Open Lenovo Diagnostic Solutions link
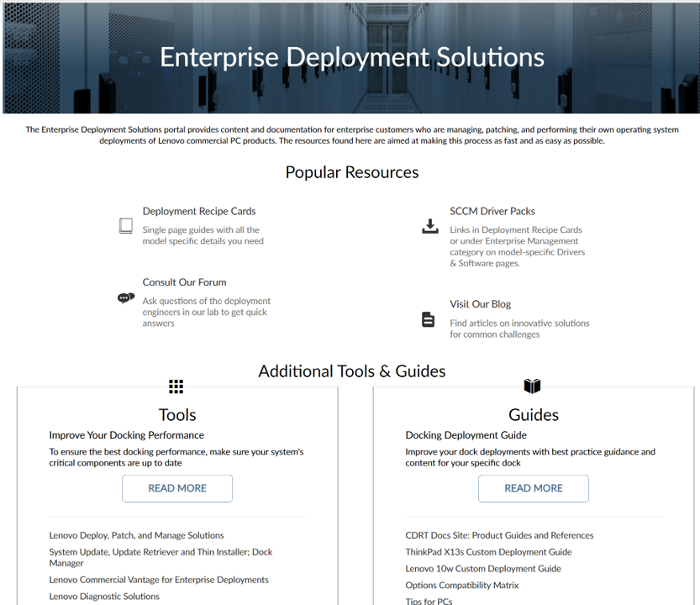This screenshot has width=700, height=605. tap(104, 597)
